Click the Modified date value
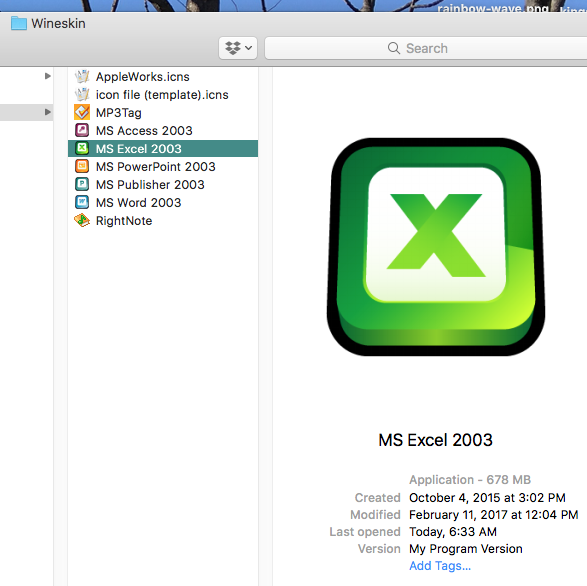Viewport: 587px width, 586px height. coord(493,514)
